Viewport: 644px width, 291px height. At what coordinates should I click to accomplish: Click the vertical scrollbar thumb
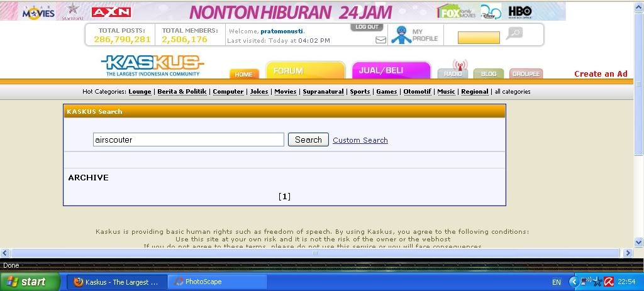point(639,84)
